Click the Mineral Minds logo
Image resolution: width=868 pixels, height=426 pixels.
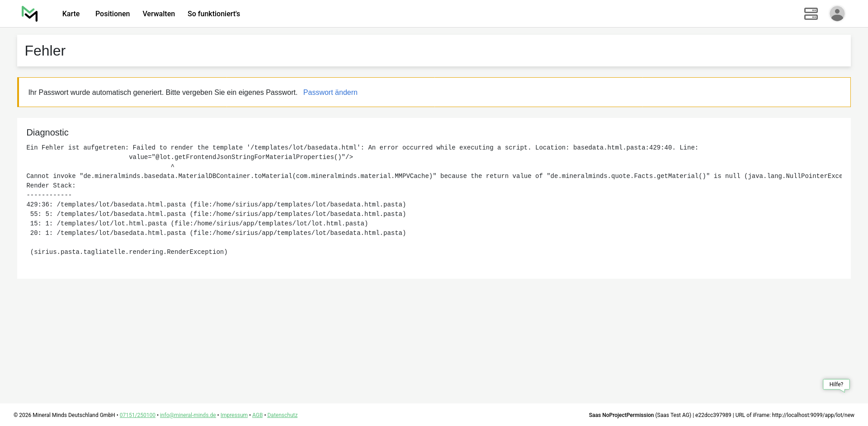click(x=30, y=14)
